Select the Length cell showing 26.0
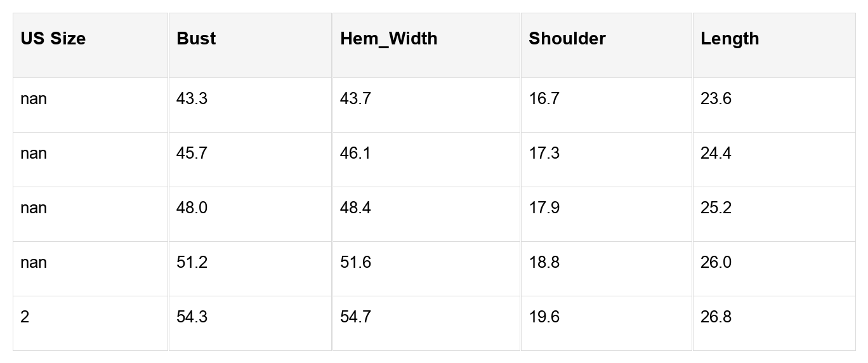Image resolution: width=868 pixels, height=363 pixels. [x=716, y=263]
